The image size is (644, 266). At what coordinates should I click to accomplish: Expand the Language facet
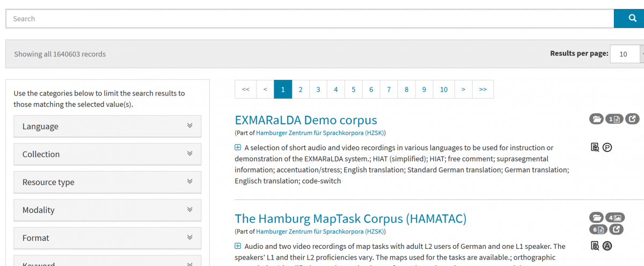[107, 126]
